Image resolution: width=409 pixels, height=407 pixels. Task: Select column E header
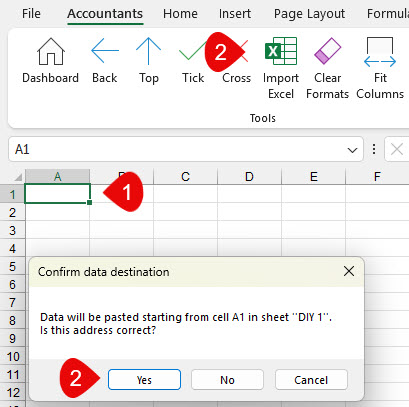313,176
